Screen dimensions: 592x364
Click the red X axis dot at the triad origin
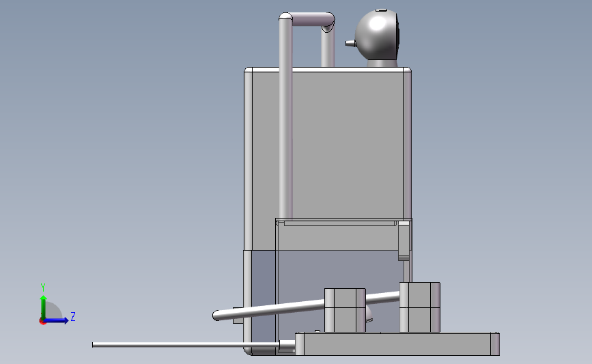(42, 322)
